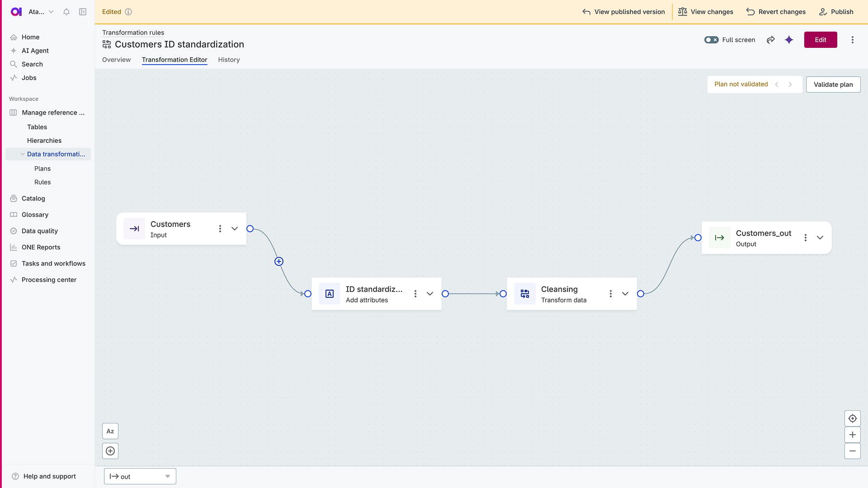Viewport: 868px width, 488px height.
Task: Click the add step plus icon
Action: click(x=110, y=451)
